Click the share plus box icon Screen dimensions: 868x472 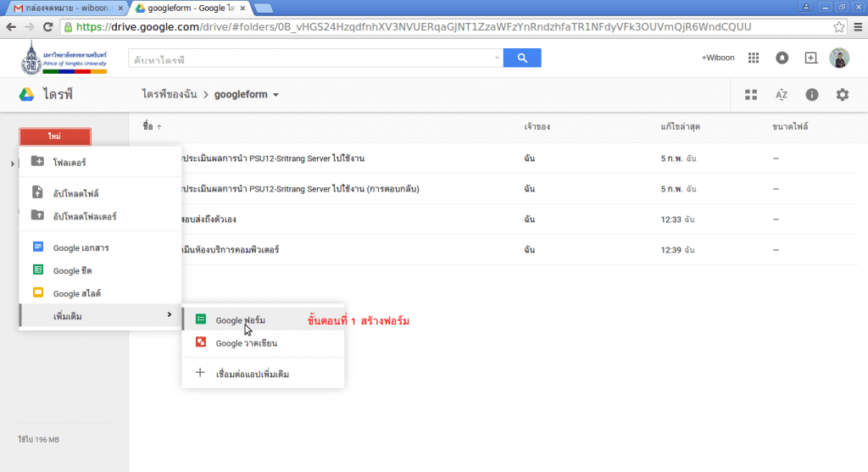coord(810,58)
